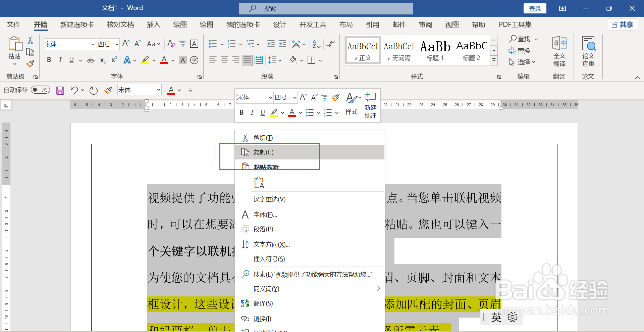Open mini toolbar font name dropdown
Image resolution: width=644 pixels, height=332 pixels.
[x=270, y=98]
